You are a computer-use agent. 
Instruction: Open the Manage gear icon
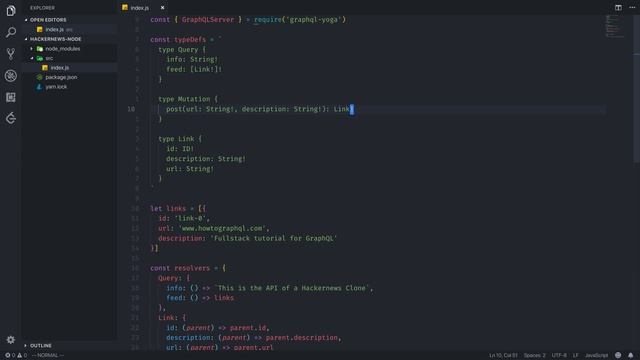coord(11,340)
